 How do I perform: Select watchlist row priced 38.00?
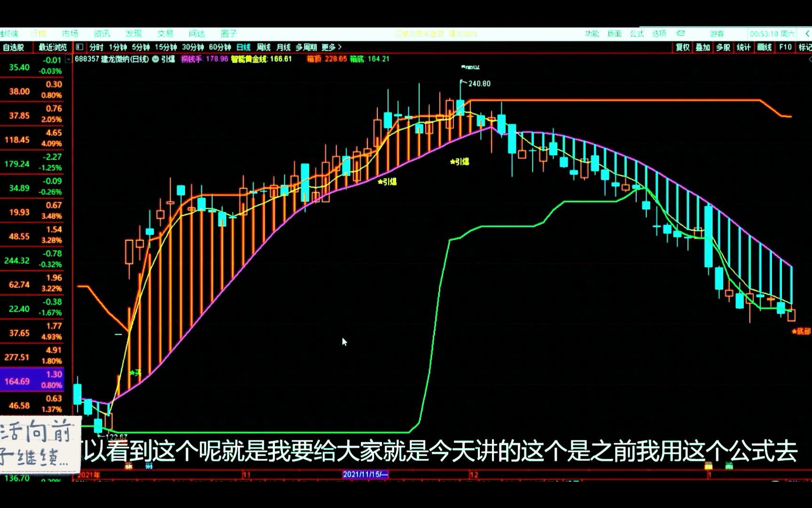[x=32, y=90]
